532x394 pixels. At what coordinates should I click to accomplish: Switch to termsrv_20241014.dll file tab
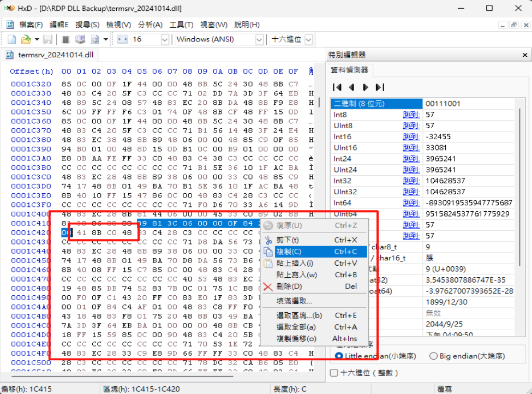point(51,55)
